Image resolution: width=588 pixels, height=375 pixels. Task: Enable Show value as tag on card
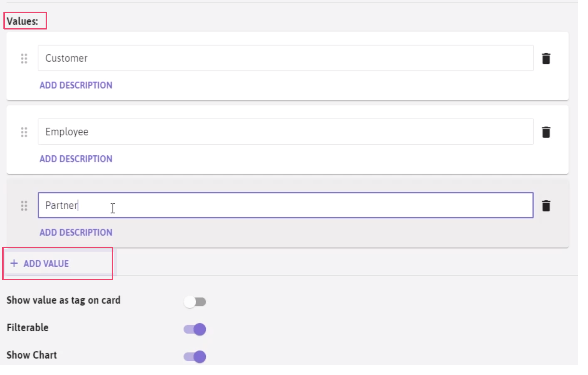[195, 302]
